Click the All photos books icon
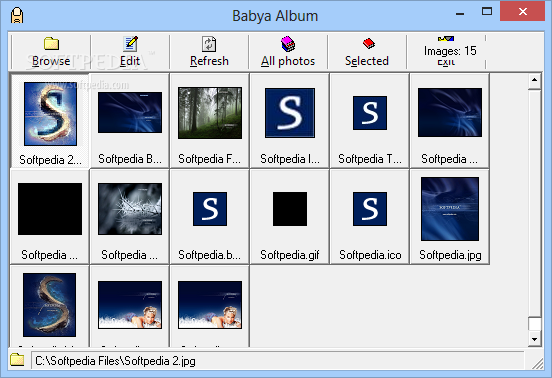 288,44
